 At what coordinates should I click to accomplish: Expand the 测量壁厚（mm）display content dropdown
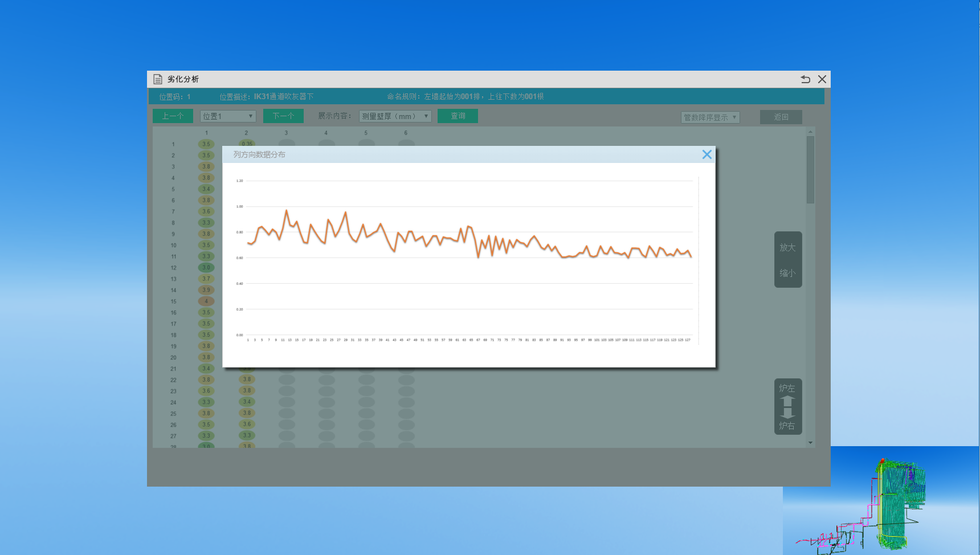tap(395, 116)
